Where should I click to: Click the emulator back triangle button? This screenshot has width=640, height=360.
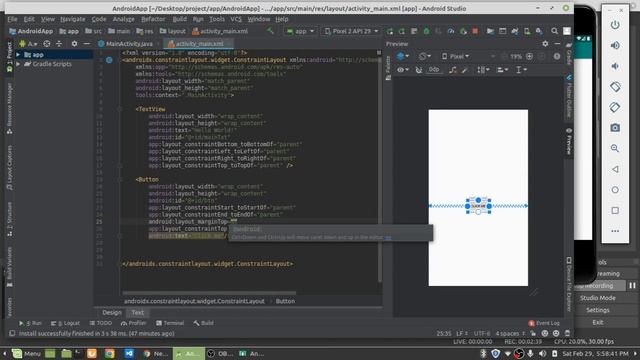(615, 169)
